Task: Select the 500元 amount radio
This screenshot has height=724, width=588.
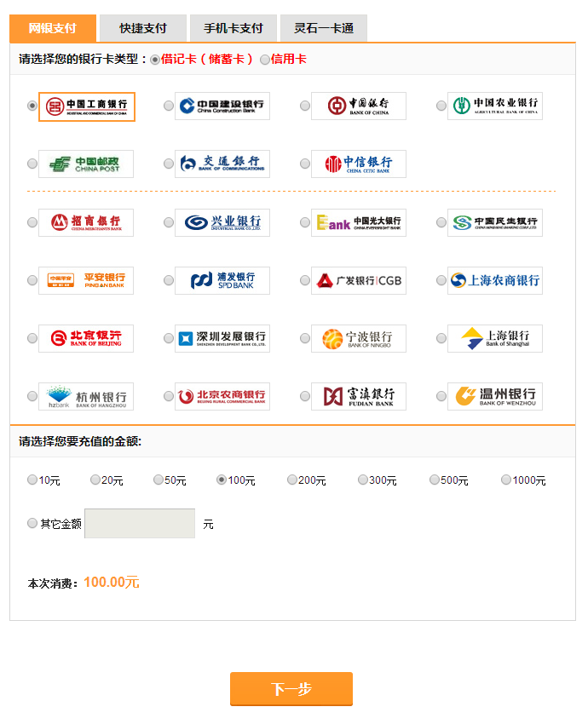Action: 435,480
